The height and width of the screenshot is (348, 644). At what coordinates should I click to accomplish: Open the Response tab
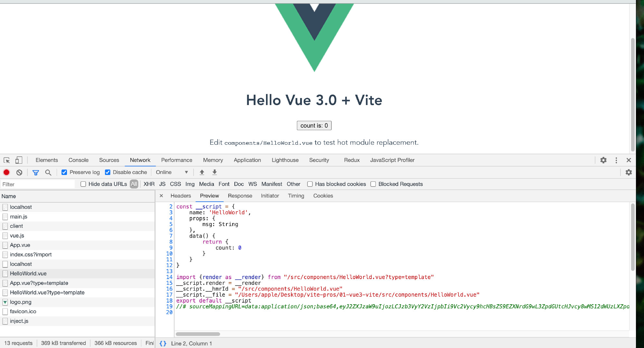point(240,196)
